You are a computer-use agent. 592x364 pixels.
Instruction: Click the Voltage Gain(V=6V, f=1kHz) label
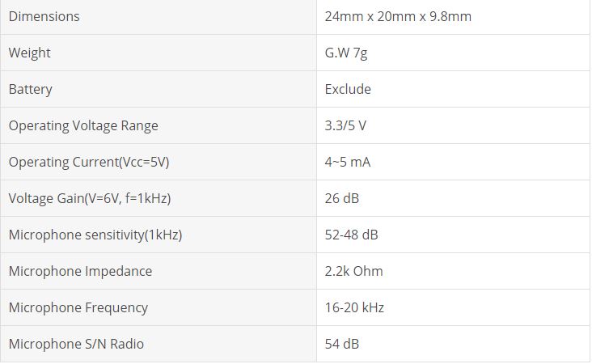[x=90, y=198]
